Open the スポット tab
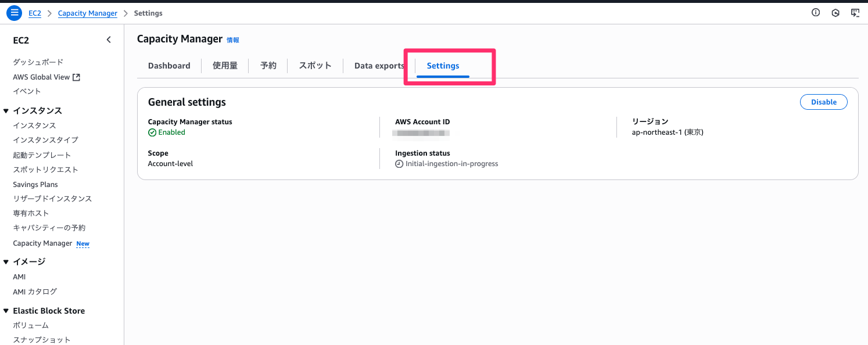Screen dimensions: 868x345 click(x=315, y=66)
